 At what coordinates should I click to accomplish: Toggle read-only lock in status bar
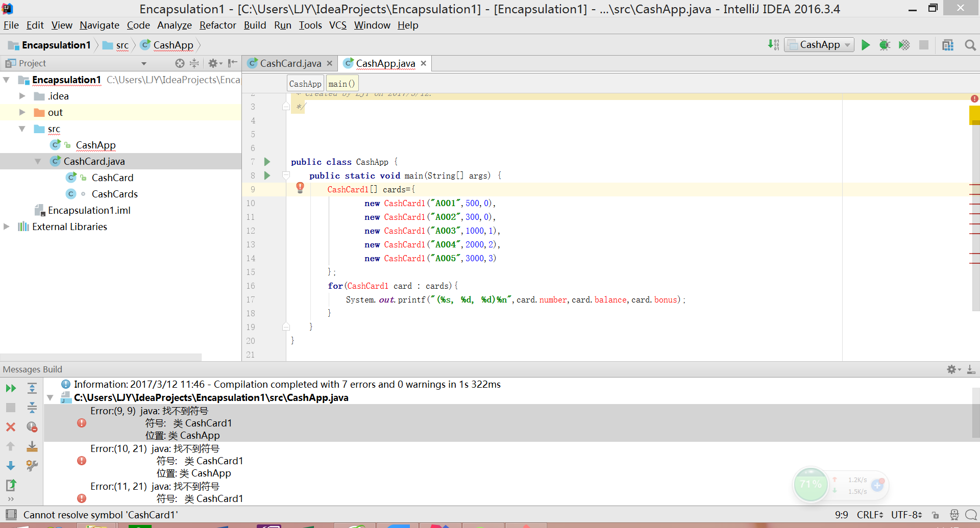click(935, 515)
